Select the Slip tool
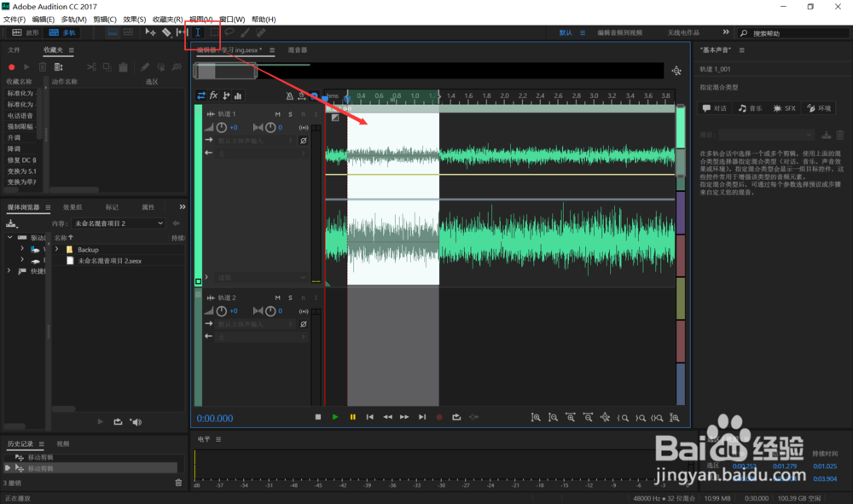This screenshot has width=853, height=504. [183, 32]
